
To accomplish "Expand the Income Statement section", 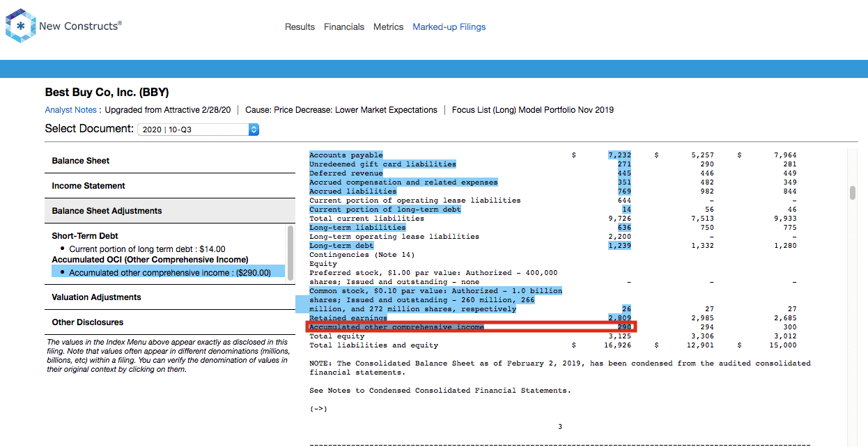I will point(170,186).
